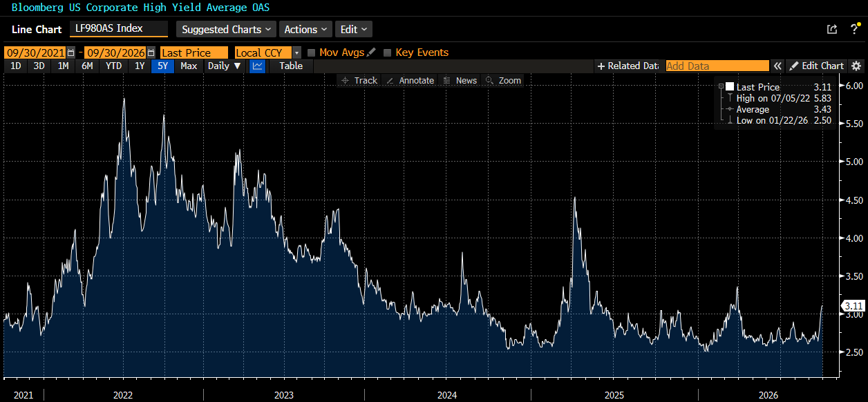Open the Suggested Charts dropdown
The image size is (868, 402).
pos(225,29)
